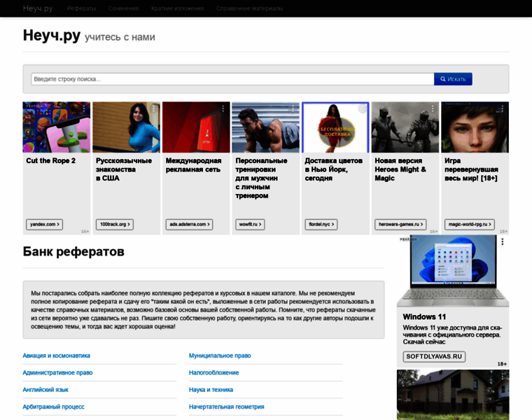This screenshot has height=420, width=532.
Task: Open the Справочные материалы menu item
Action: click(x=250, y=8)
